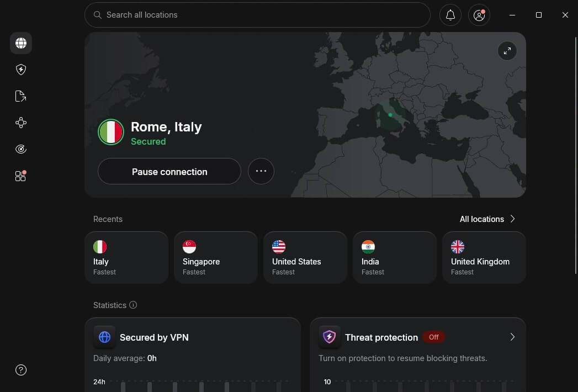This screenshot has height=392, width=578.
Task: Maximize the VPN window
Action: [539, 15]
